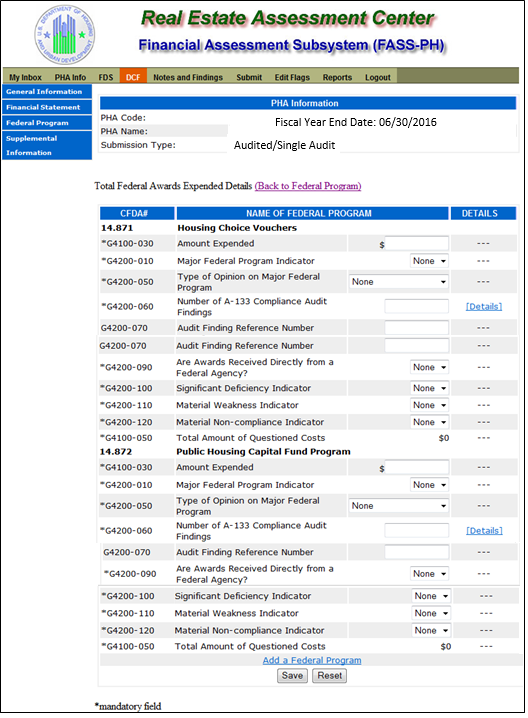The image size is (528, 718).
Task: Open Notes and Findings
Action: coord(188,77)
